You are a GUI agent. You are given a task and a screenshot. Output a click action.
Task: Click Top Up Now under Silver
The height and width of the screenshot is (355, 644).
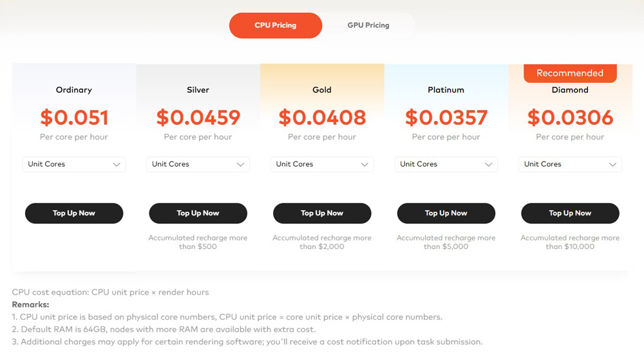(x=198, y=213)
